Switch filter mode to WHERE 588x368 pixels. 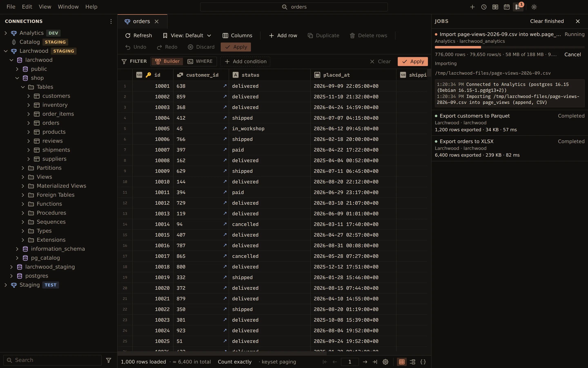pos(200,61)
